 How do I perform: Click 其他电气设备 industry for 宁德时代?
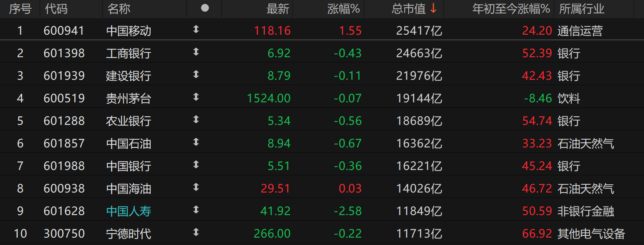[x=591, y=234]
